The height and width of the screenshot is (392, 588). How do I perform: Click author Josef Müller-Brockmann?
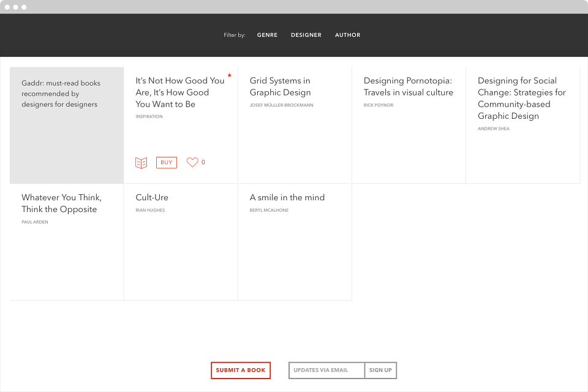click(281, 105)
